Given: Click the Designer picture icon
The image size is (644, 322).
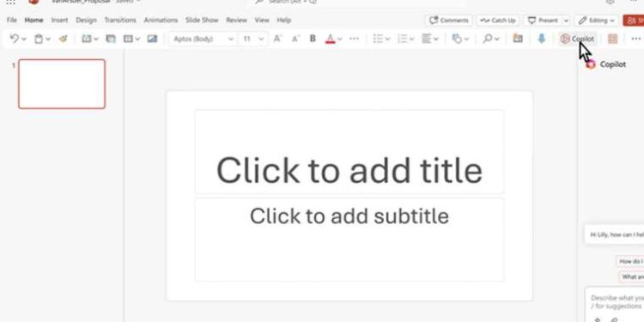Looking at the screenshot, I should tap(152, 39).
